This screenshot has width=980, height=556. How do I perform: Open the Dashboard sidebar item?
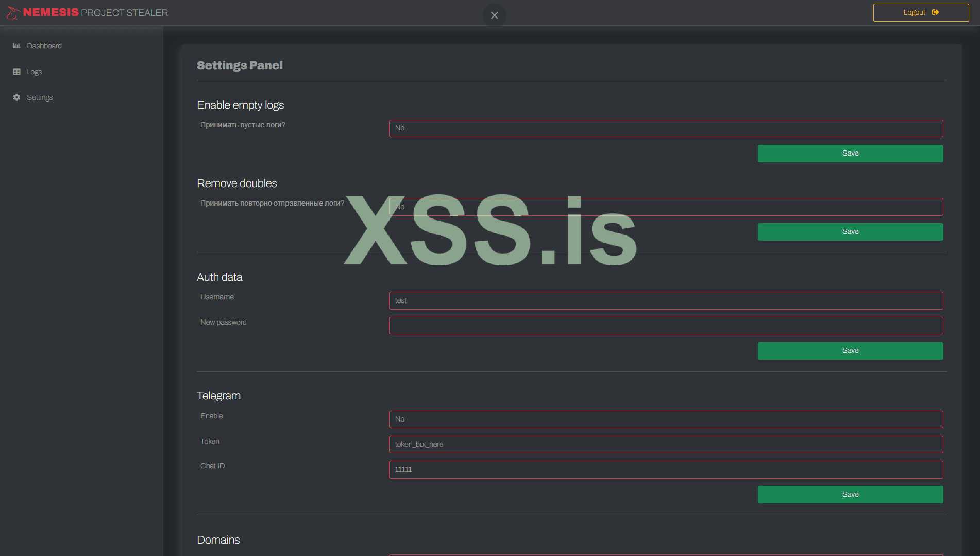[x=37, y=46]
